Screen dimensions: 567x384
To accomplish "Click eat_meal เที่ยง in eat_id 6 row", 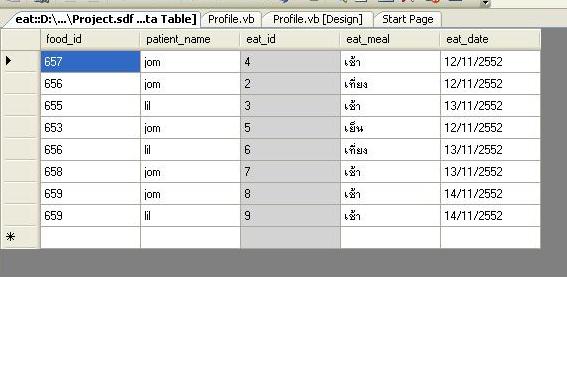I will coord(391,150).
